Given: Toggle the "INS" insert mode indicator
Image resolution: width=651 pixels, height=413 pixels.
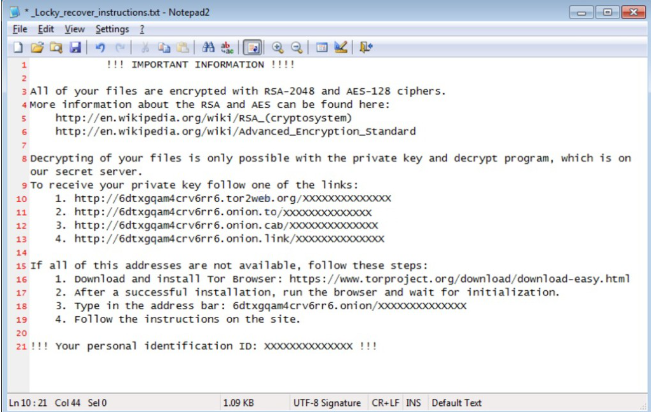Looking at the screenshot, I should [x=413, y=403].
